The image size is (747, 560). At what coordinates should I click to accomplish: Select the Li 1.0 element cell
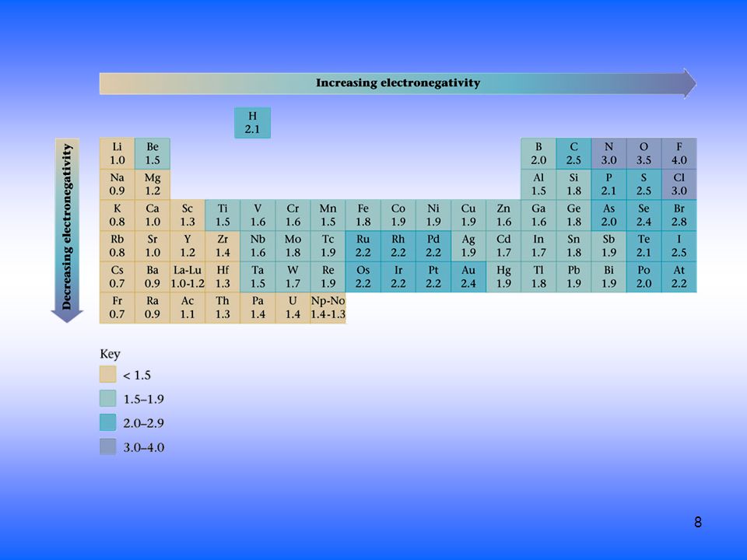(x=117, y=154)
